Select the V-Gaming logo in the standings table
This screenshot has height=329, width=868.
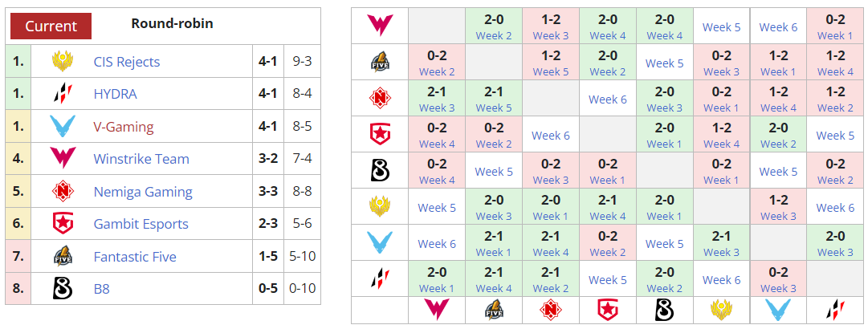(x=62, y=127)
